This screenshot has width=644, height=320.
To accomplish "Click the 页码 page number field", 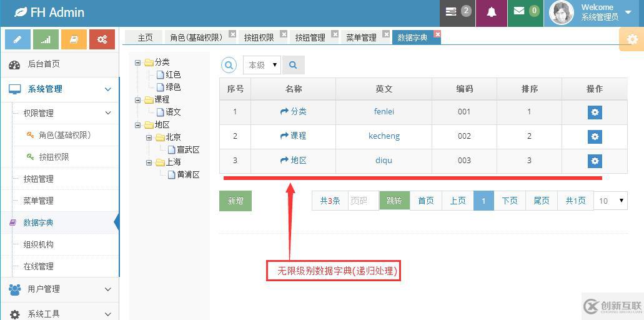I will 364,201.
